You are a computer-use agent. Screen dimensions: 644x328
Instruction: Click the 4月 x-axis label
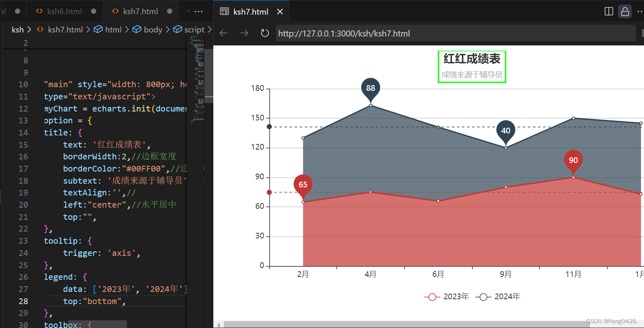pos(370,274)
